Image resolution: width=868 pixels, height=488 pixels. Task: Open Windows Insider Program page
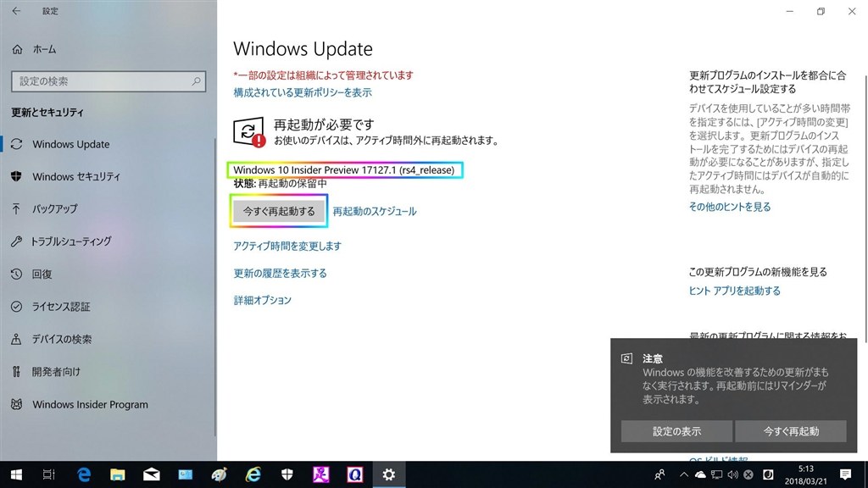click(90, 404)
